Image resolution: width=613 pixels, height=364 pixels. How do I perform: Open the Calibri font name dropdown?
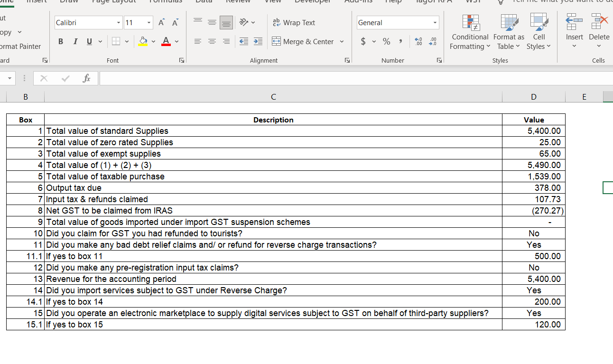(x=119, y=23)
